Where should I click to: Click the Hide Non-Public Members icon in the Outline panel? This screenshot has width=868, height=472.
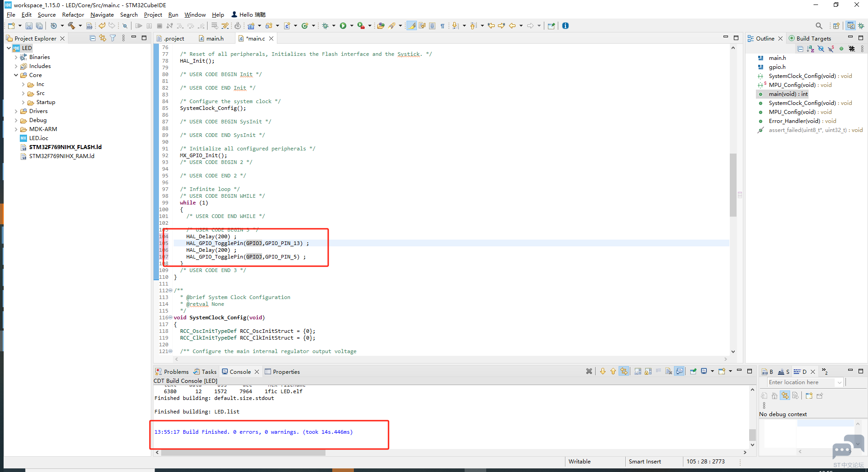coord(841,49)
